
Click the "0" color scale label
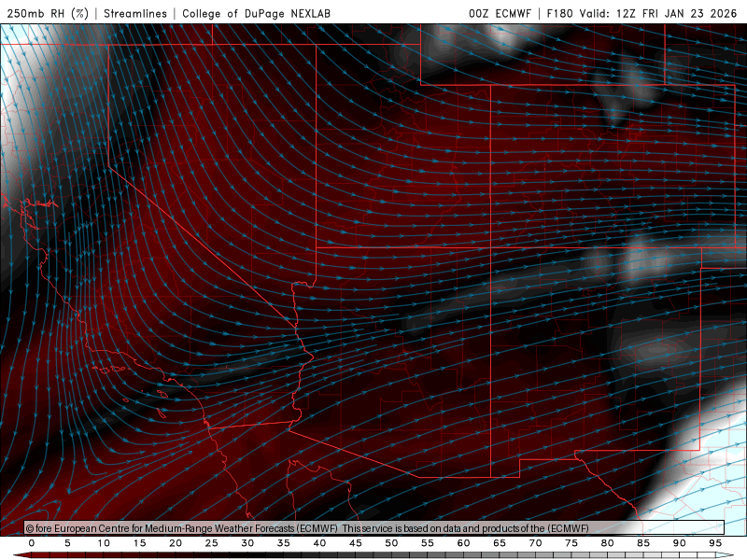pyautogui.click(x=32, y=543)
